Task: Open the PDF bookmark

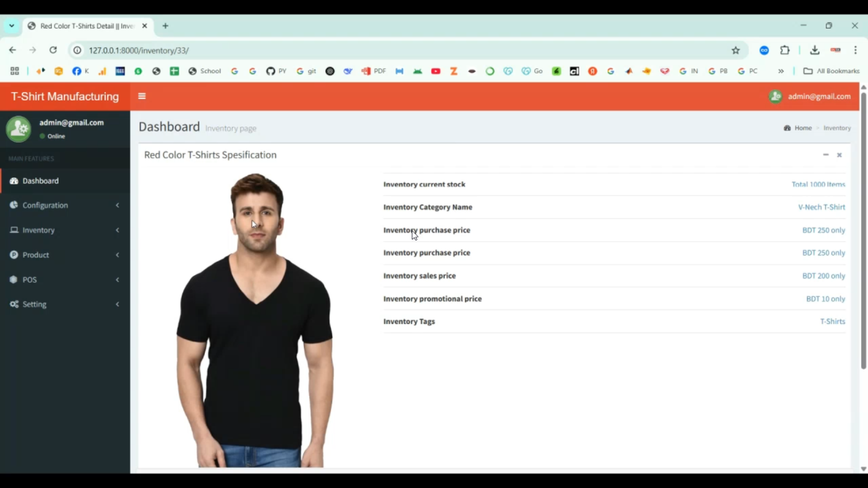Action: coord(374,71)
